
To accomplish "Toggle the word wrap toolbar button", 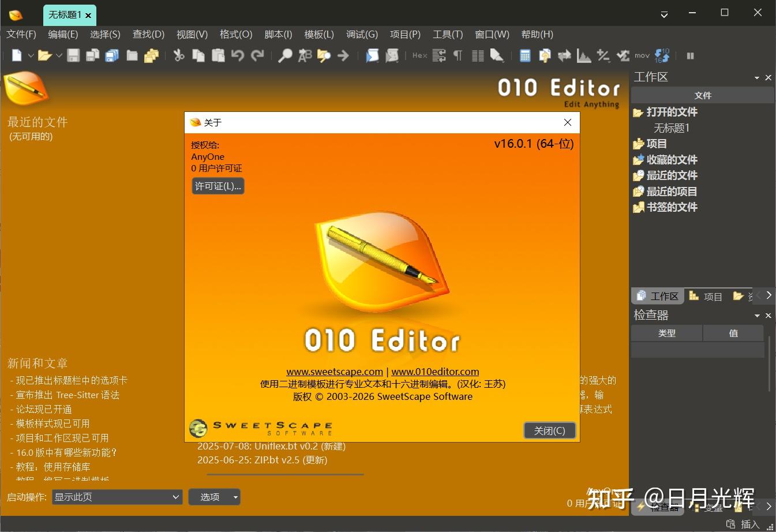I will pyautogui.click(x=439, y=55).
